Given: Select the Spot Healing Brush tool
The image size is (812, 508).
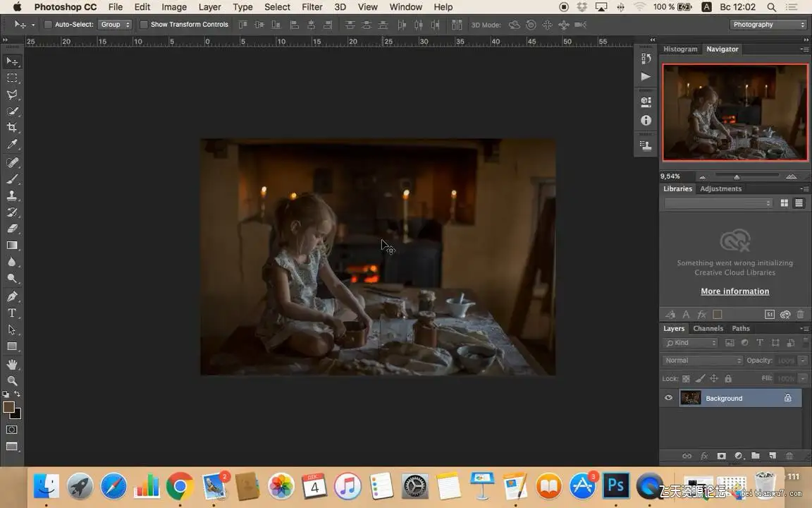Looking at the screenshot, I should coord(12,163).
